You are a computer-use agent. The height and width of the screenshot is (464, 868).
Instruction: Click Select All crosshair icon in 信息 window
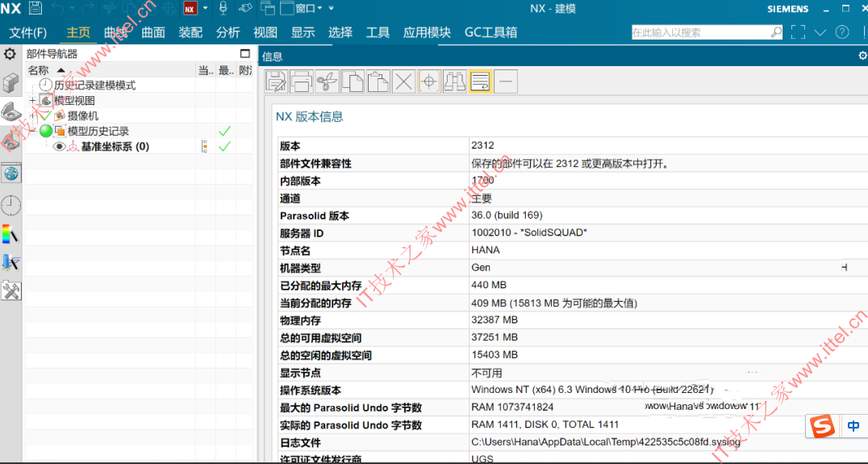(x=429, y=82)
